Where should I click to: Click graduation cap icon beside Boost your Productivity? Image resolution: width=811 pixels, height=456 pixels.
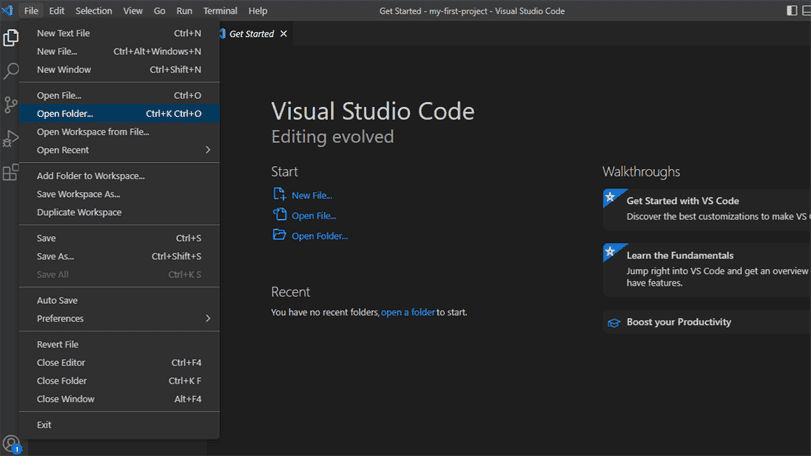tap(614, 323)
